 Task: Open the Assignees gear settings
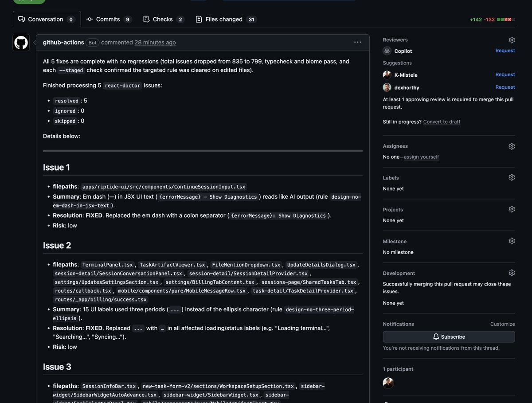click(512, 146)
